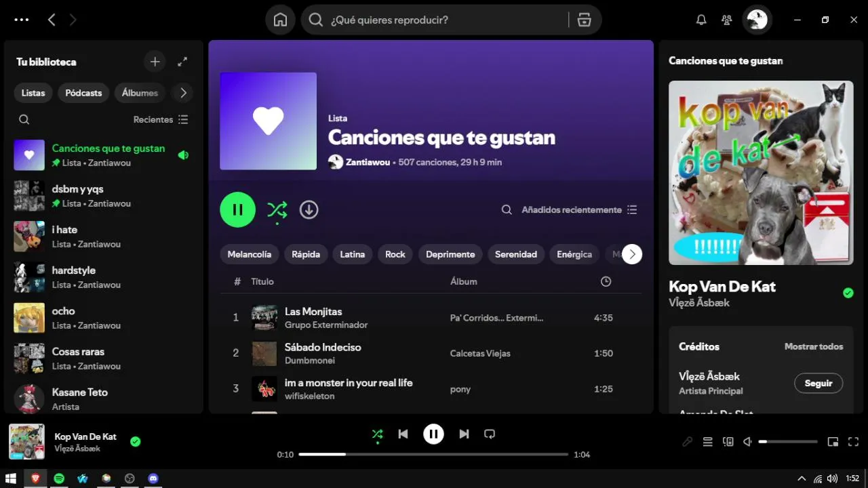Toggle shuffle in the bottom player bar
Image resolution: width=868 pixels, height=488 pixels.
(x=377, y=434)
